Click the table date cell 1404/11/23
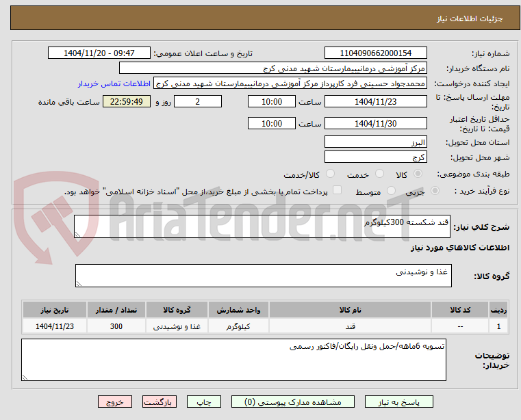521x420 pixels. tap(55, 326)
